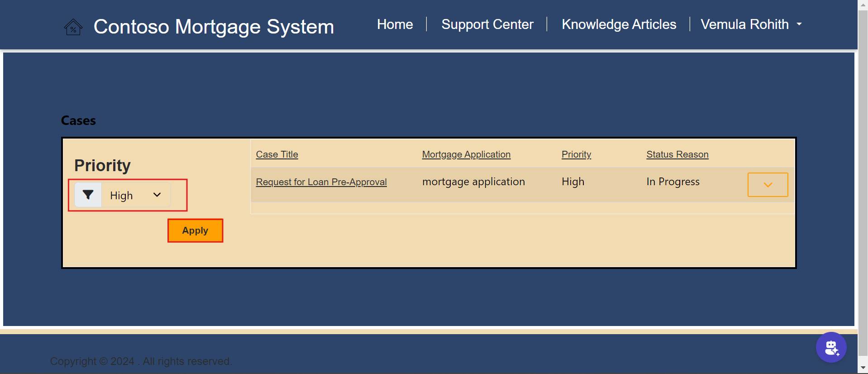This screenshot has height=374, width=868.
Task: Open the Support Center menu item
Action: [x=487, y=24]
